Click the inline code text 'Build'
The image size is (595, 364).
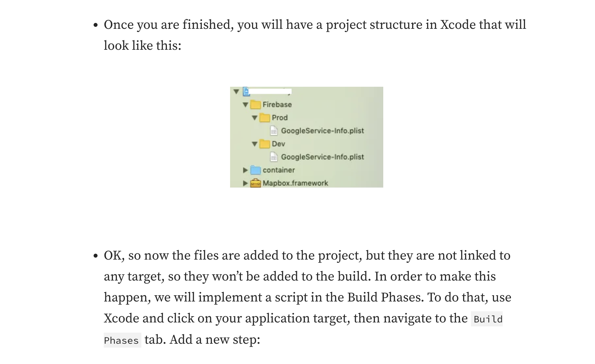point(488,319)
